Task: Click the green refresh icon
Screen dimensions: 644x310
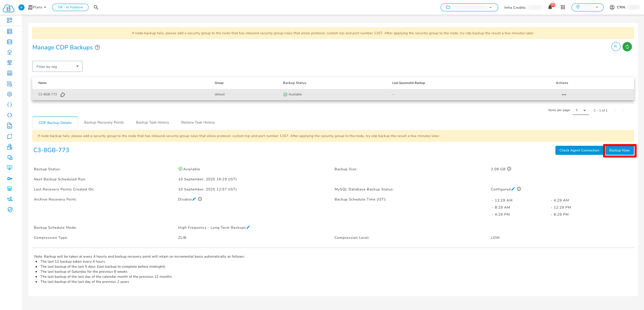Action: pyautogui.click(x=627, y=47)
